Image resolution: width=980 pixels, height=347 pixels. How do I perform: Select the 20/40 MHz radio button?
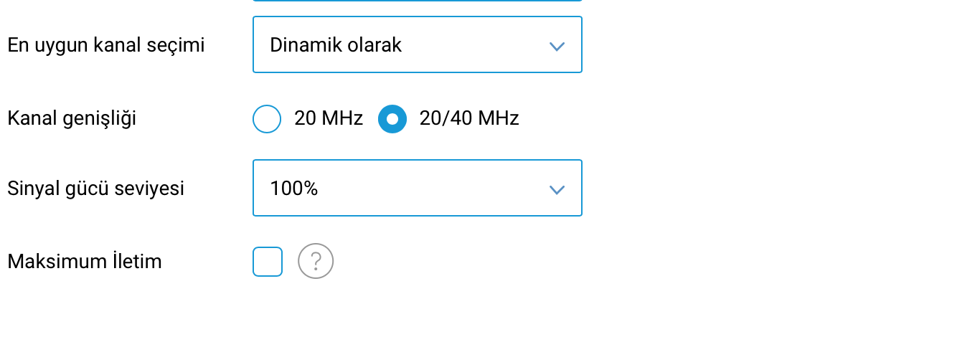pyautogui.click(x=392, y=119)
